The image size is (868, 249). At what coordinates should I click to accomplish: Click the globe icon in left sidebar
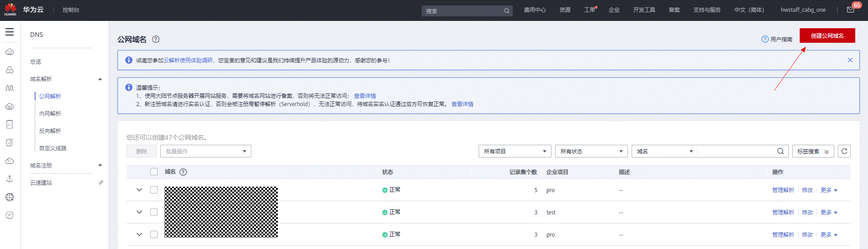click(x=10, y=197)
